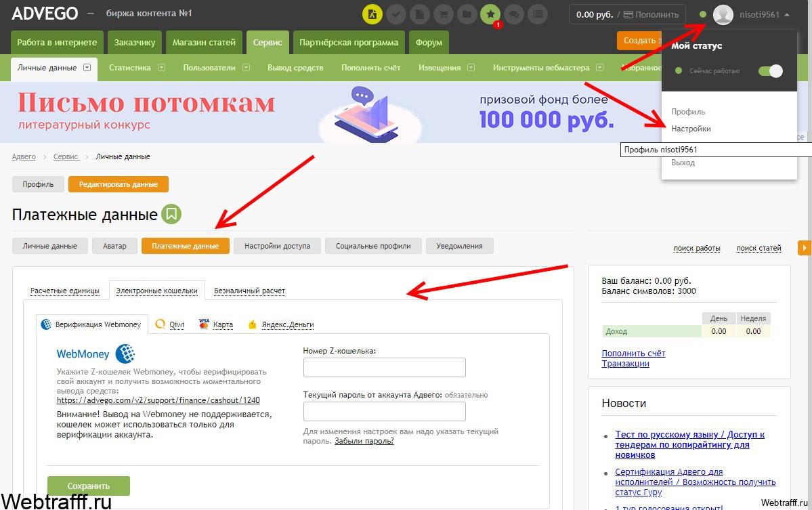The height and width of the screenshot is (510, 812).
Task: Click the Письмо потомкам contest banner
Action: [x=330, y=112]
